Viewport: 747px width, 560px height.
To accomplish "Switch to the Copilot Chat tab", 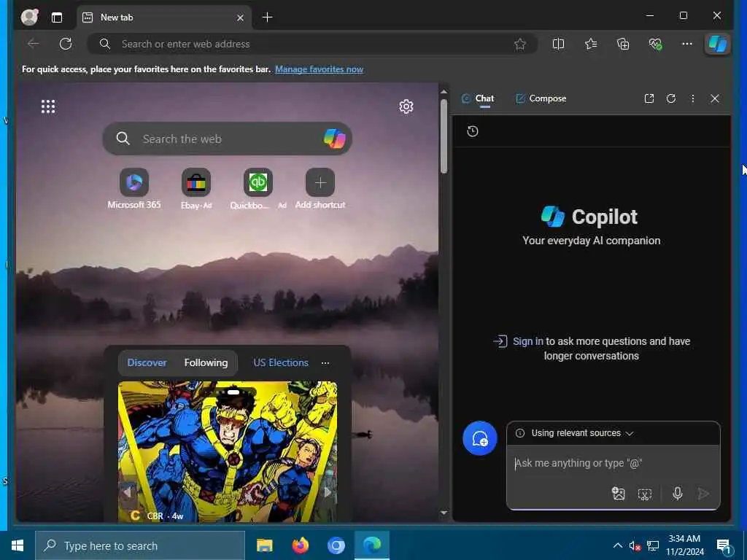I will coord(479,98).
